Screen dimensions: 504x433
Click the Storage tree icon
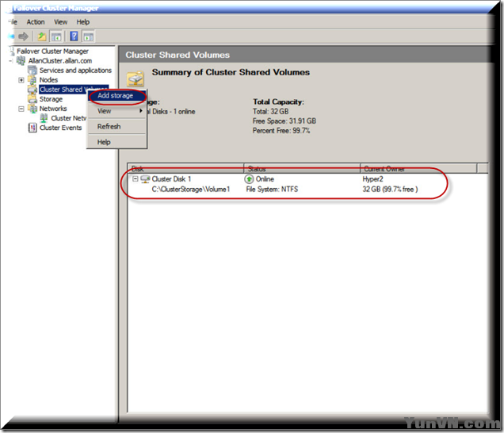(x=32, y=99)
